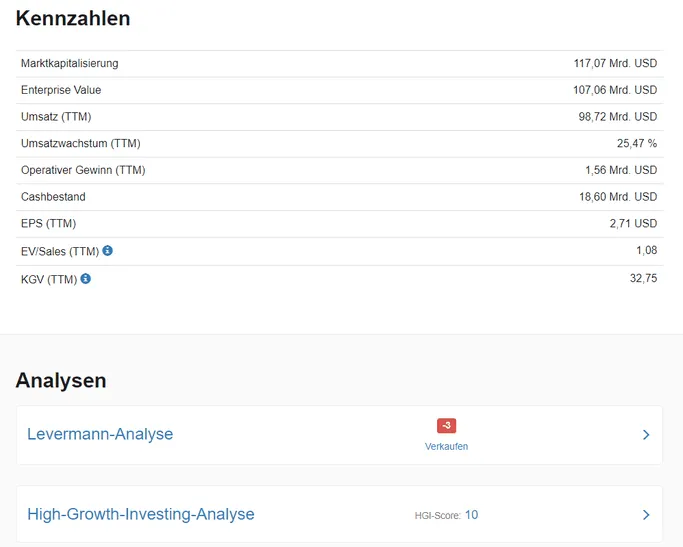
Task: Click the Kennzahlen section heading
Action: (73, 19)
